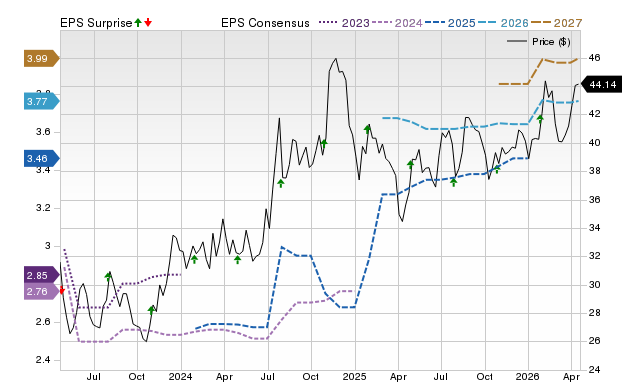Click the dark purple 2.85 estimate tag
640x382 pixels.
point(42,275)
